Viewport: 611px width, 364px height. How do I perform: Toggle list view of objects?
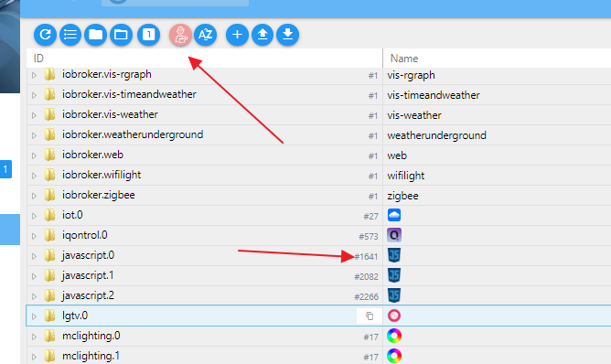pos(70,35)
